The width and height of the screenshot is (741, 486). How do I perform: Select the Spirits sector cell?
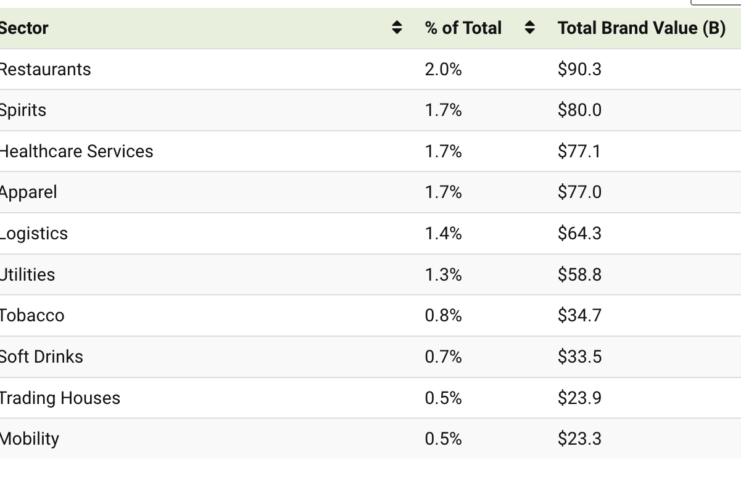click(23, 110)
